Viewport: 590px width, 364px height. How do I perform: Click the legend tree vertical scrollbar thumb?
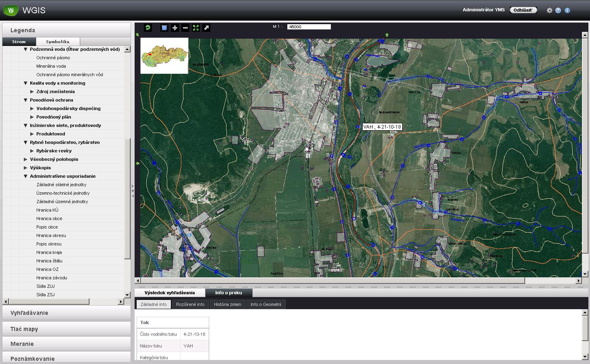[127, 199]
